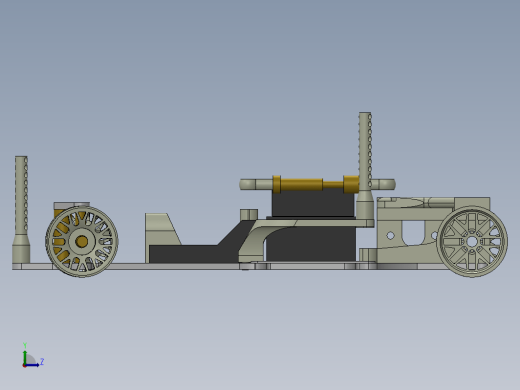
Task: Select the gold horizontal shock damper
Action: [316, 184]
